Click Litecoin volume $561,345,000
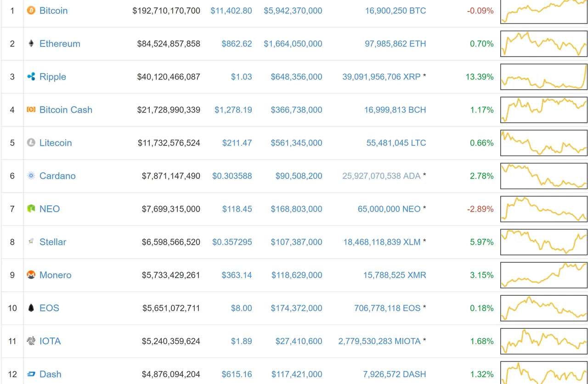This screenshot has width=588, height=384. point(297,143)
